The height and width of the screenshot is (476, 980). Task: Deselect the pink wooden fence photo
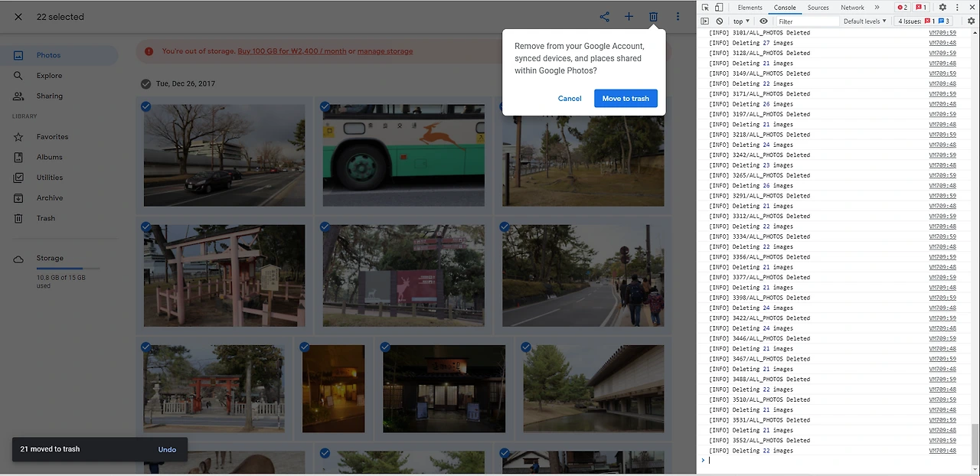point(145,227)
